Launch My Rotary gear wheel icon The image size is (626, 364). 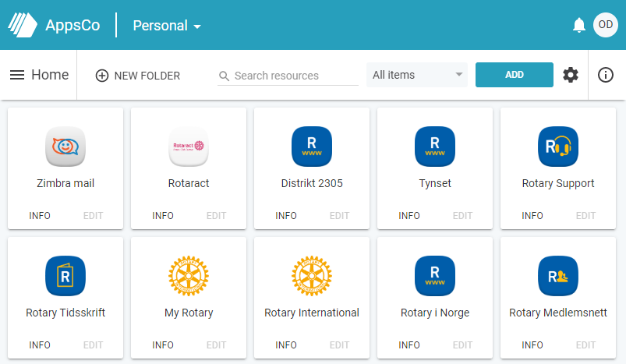(189, 276)
